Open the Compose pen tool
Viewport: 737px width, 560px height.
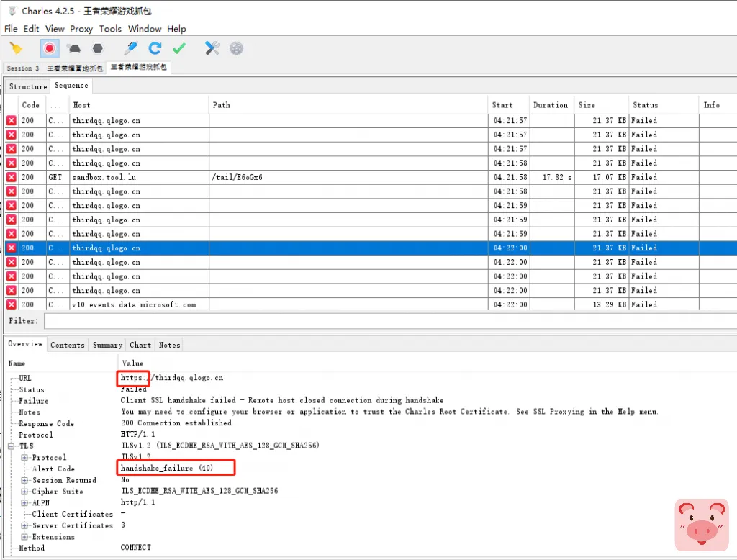tap(130, 48)
